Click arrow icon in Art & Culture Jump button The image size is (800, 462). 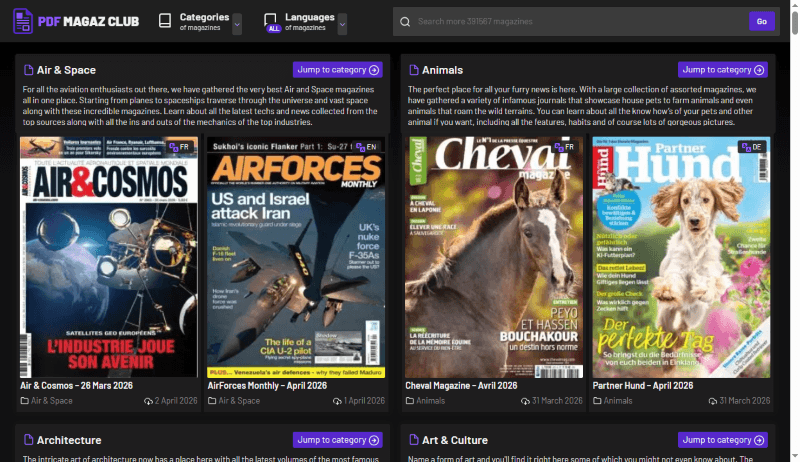pos(759,440)
